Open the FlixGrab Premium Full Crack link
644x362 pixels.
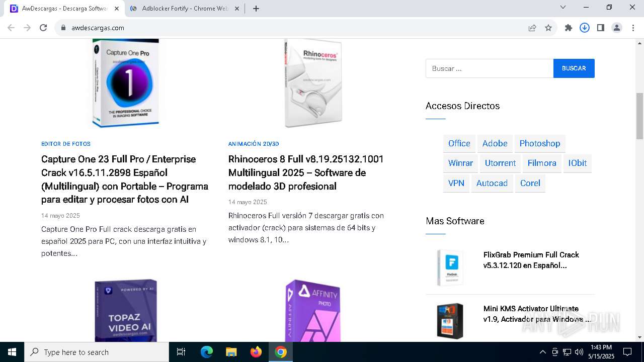[531, 260]
